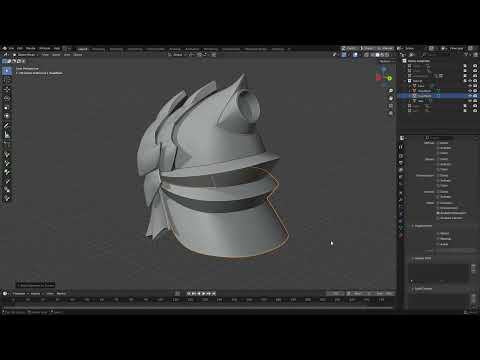The image size is (480, 360).
Task: Toggle the checked checkbox in properties panel
Action: (438, 213)
